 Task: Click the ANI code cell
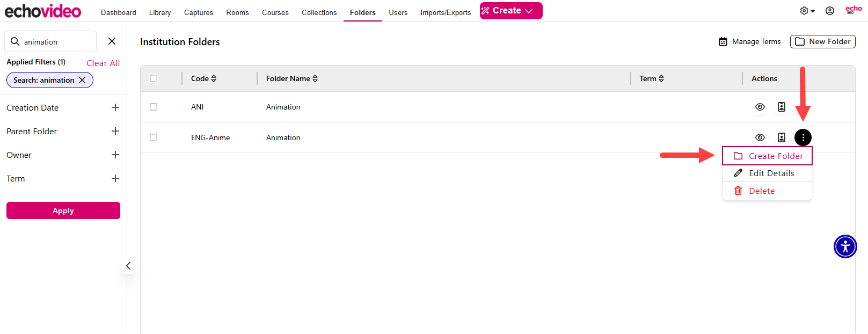(198, 107)
